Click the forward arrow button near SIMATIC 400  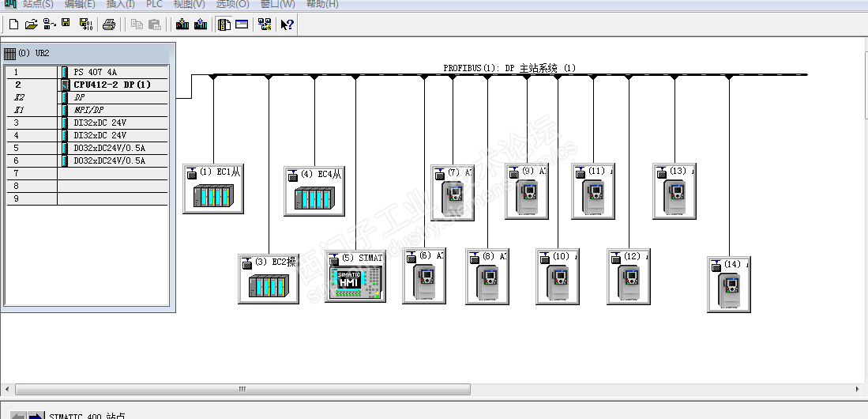(x=36, y=415)
